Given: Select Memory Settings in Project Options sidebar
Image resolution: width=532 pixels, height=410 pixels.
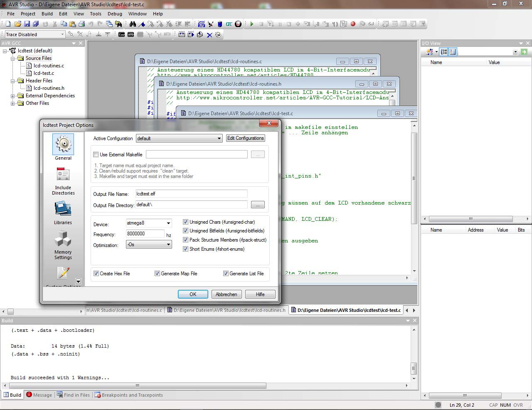Looking at the screenshot, I should pyautogui.click(x=63, y=245).
